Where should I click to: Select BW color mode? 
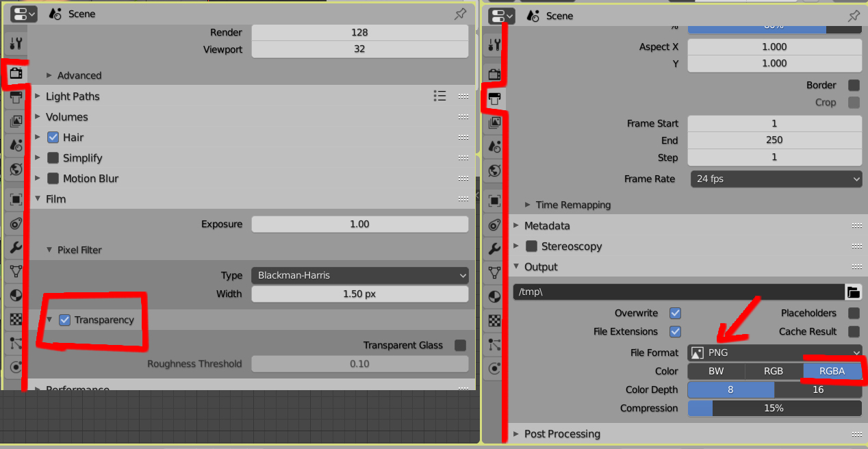716,371
